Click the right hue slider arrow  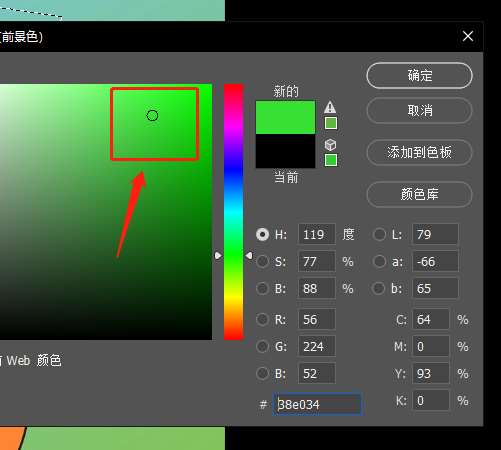coord(249,256)
